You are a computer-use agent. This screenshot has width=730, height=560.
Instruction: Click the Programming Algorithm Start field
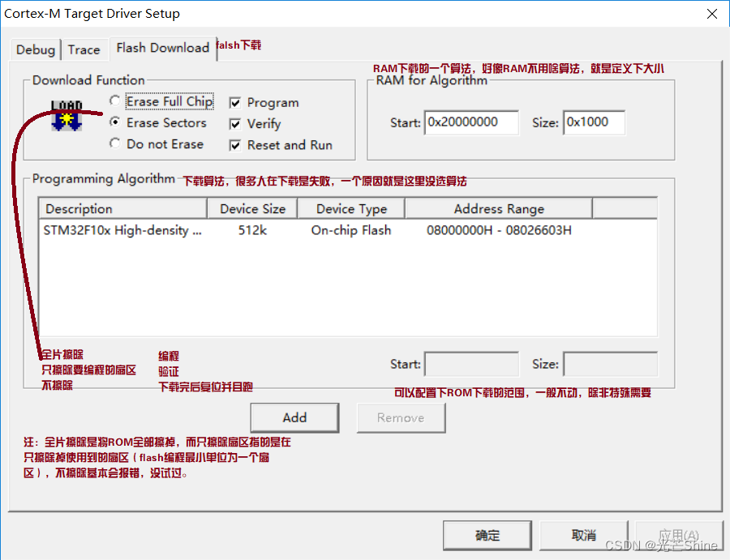click(x=471, y=364)
